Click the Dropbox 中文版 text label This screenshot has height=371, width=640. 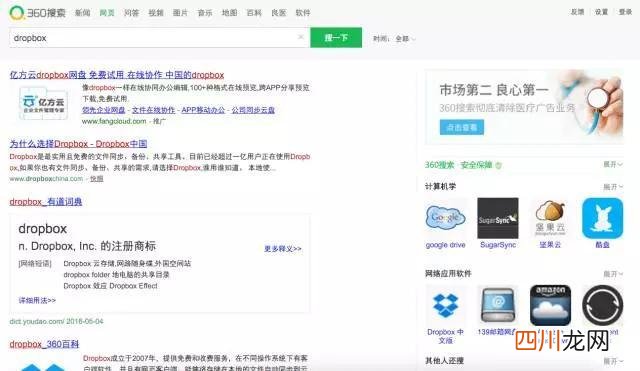coord(445,336)
